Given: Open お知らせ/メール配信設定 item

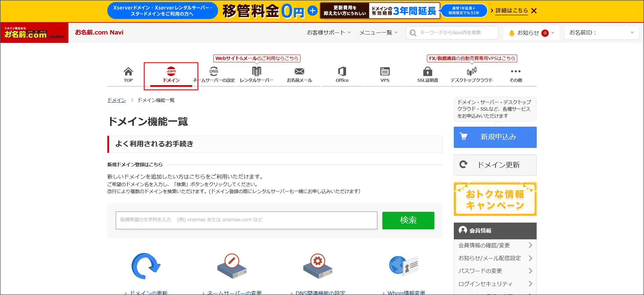Looking at the screenshot, I should pos(495,258).
